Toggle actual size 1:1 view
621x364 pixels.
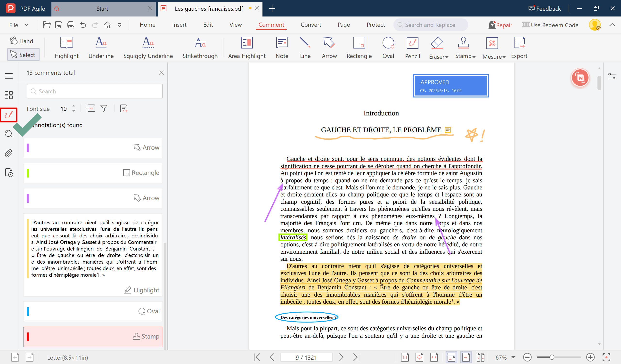(x=405, y=357)
